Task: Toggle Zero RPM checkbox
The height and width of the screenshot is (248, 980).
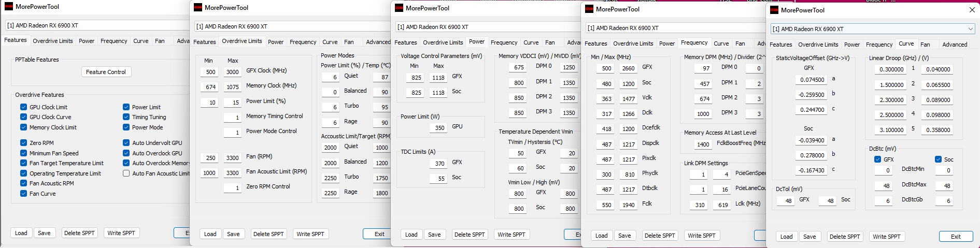Action: click(23, 143)
